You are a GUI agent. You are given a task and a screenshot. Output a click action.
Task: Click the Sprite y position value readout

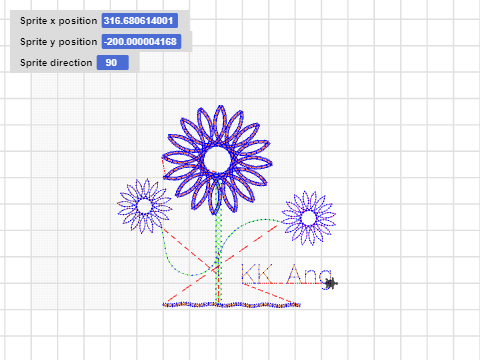[x=141, y=42]
